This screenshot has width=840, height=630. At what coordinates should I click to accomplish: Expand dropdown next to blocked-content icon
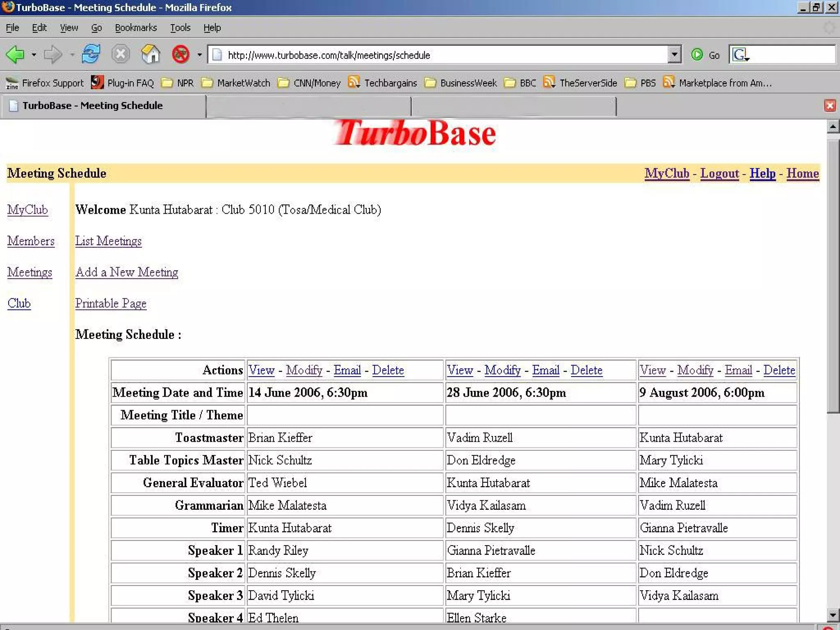click(199, 55)
